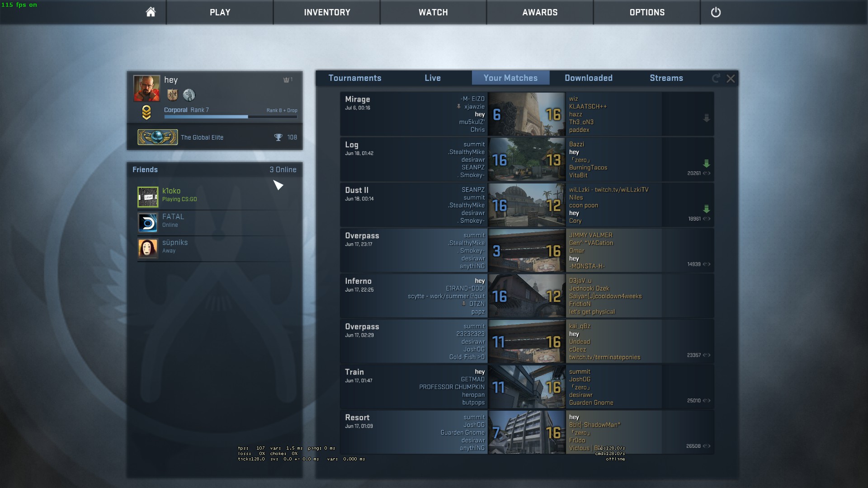868x488 pixels.
Task: Close the Watch panel
Action: coord(731,79)
